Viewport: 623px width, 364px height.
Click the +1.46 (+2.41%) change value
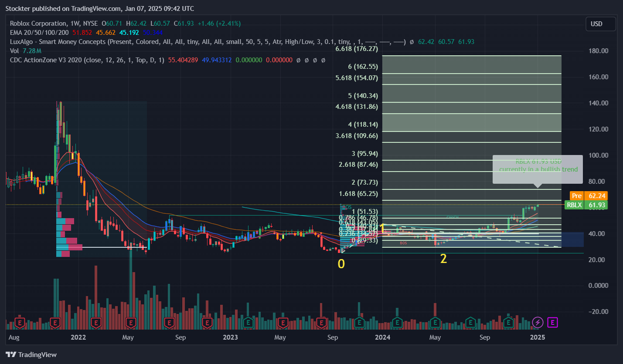click(x=219, y=23)
